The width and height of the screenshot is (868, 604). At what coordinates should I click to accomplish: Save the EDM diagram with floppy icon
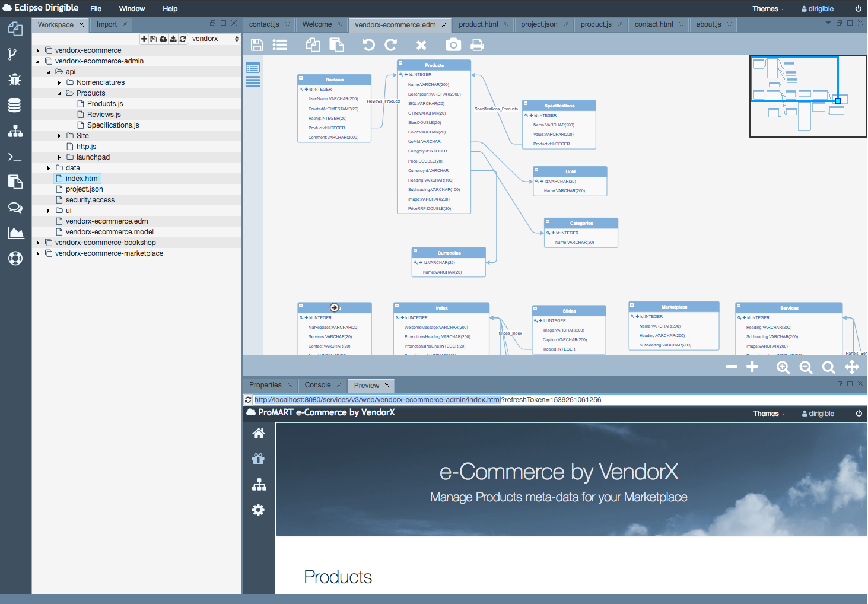click(257, 44)
